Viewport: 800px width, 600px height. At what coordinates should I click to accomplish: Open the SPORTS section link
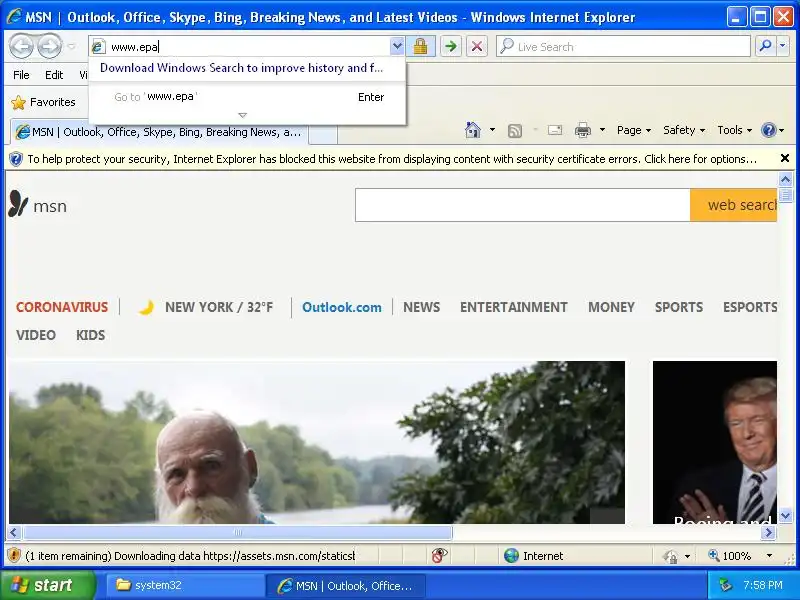point(679,307)
